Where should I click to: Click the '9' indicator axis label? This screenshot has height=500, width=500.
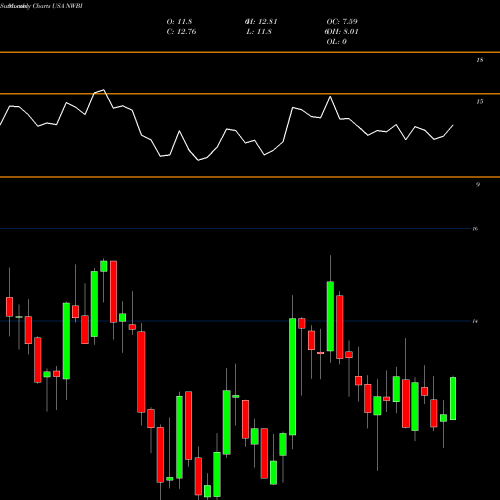pos(478,184)
